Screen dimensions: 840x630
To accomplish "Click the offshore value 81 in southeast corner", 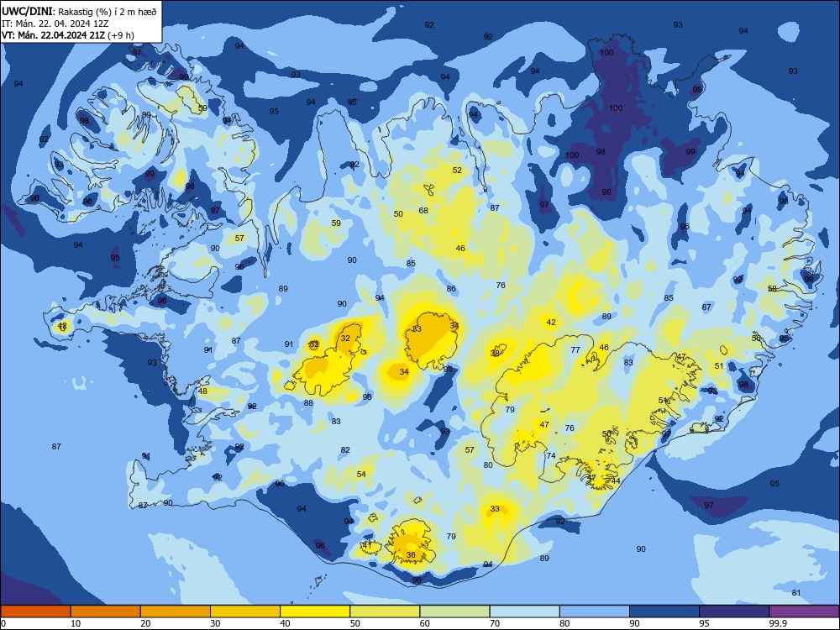I will [x=796, y=592].
